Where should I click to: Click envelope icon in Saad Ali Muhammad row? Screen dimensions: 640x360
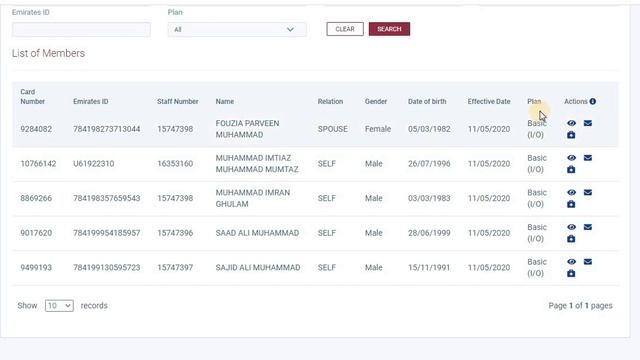[x=588, y=227]
